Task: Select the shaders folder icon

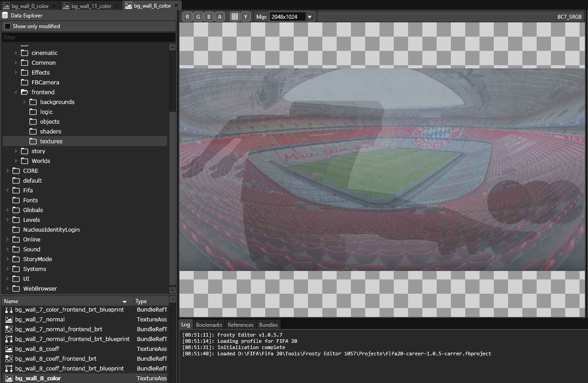Action: click(33, 131)
